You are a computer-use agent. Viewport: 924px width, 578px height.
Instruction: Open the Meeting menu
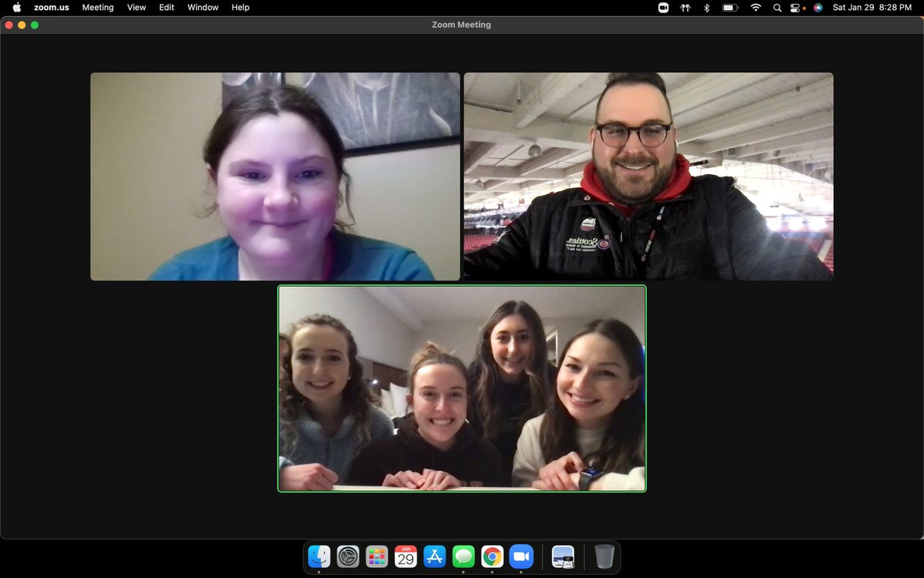[98, 7]
